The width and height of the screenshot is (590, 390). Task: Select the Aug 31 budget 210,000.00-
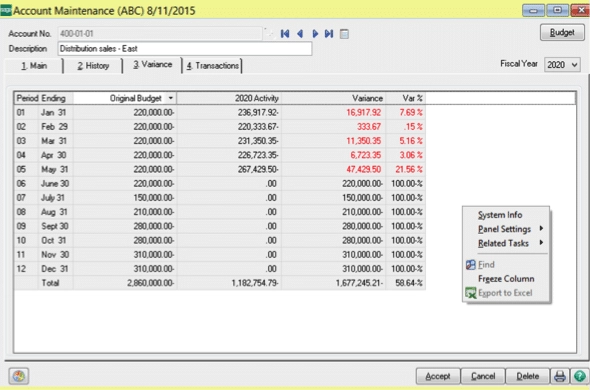point(154,212)
